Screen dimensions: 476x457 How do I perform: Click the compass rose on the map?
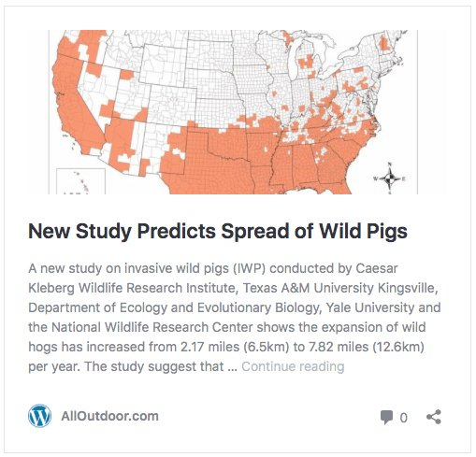click(x=389, y=179)
